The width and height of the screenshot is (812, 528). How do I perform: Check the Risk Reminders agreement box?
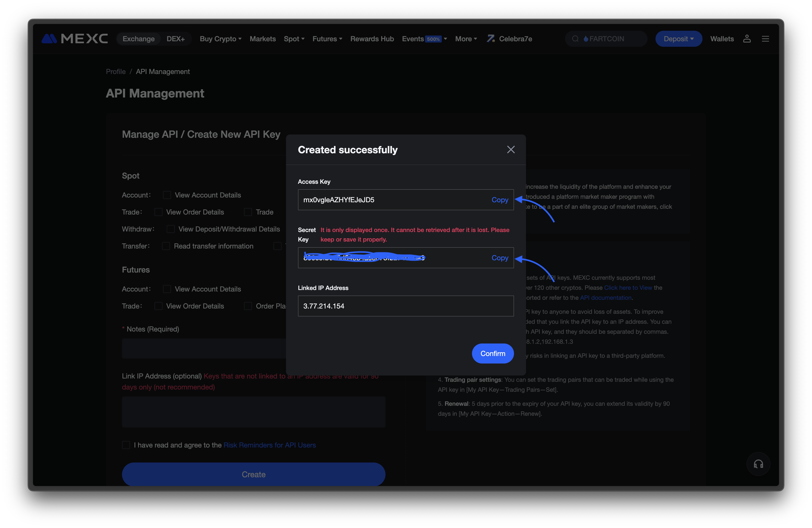click(126, 445)
